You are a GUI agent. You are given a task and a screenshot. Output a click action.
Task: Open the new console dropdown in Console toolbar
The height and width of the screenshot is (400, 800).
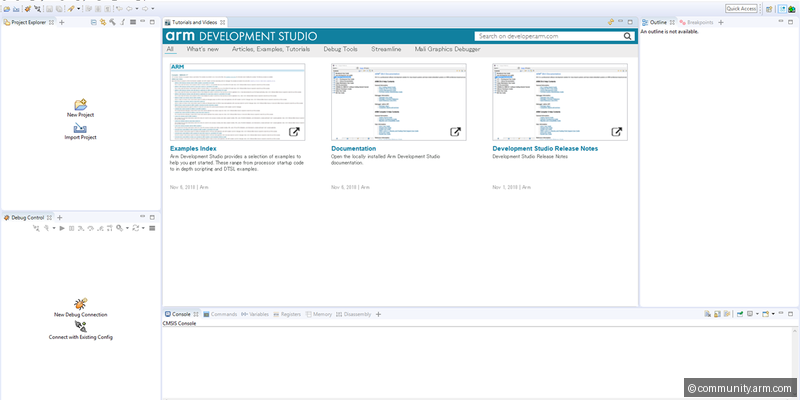773,314
